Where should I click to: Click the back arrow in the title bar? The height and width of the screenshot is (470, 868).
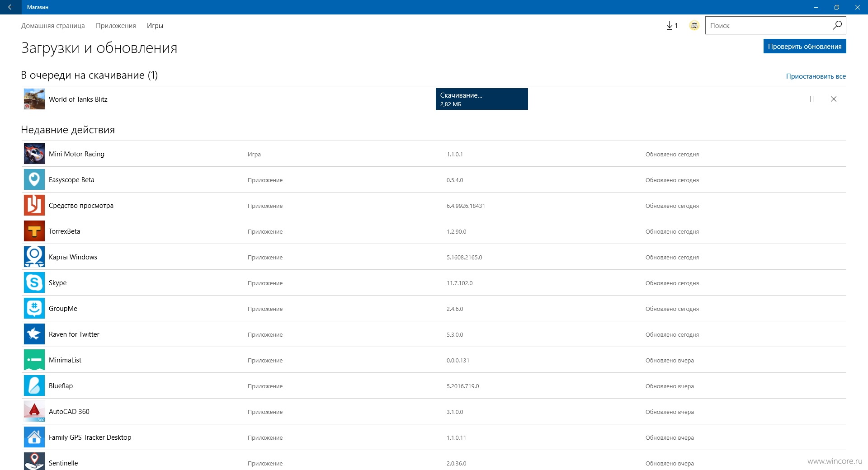click(11, 7)
